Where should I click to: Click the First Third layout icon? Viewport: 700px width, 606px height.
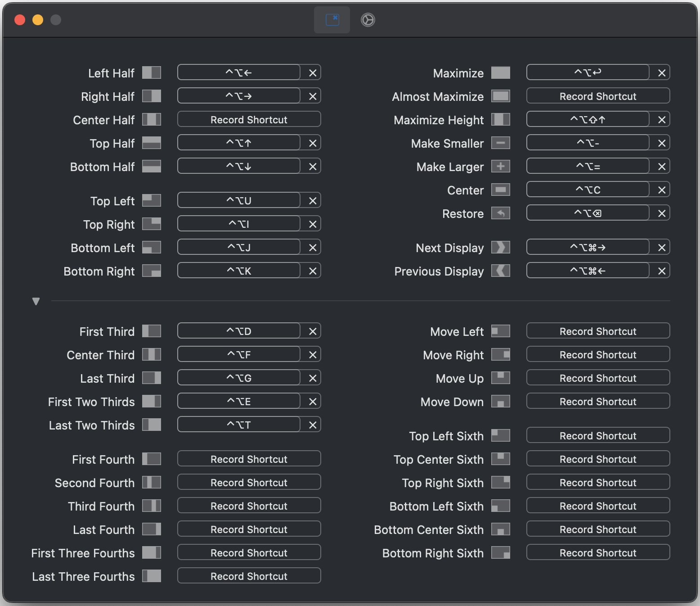[x=152, y=331]
